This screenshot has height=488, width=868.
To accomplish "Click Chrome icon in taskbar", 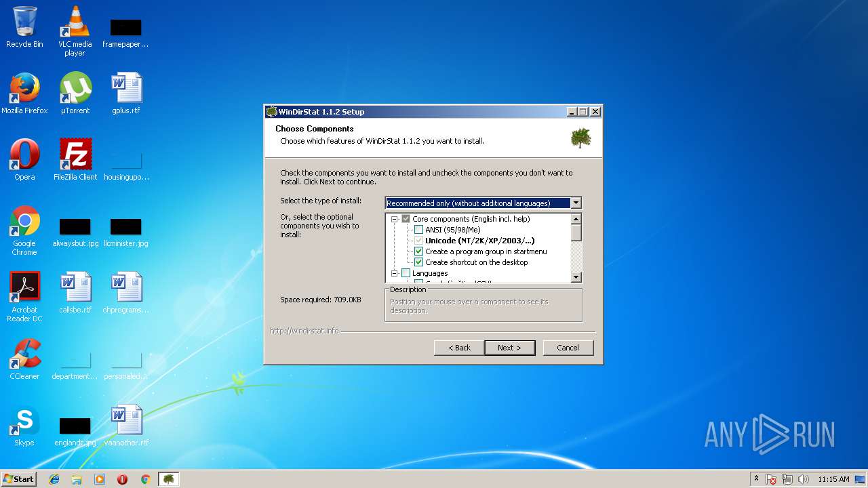I will pos(145,479).
